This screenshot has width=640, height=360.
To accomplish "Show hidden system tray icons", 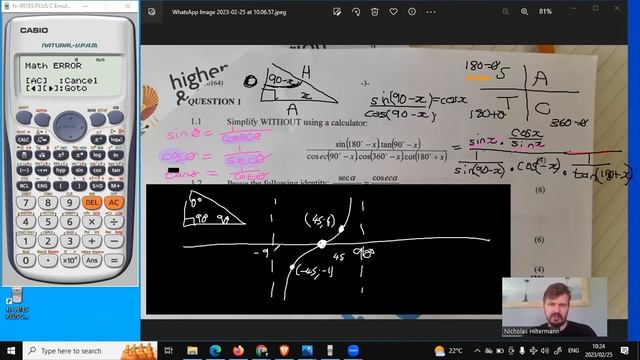I will [x=477, y=351].
